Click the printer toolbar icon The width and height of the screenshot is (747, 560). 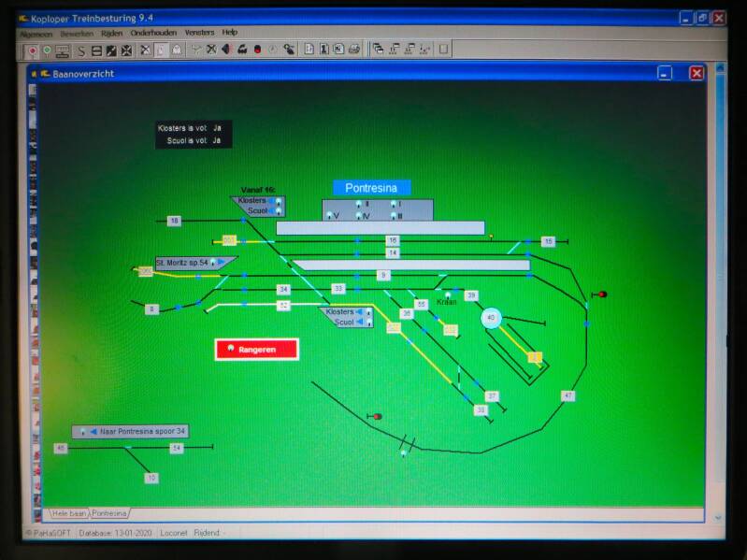click(354, 49)
